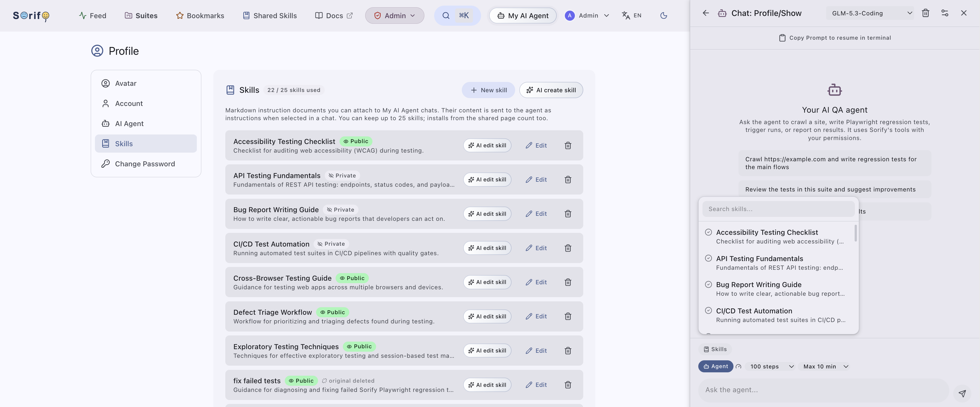Pick the Crawl example.com suggestion prompt
980x407 pixels.
pyautogui.click(x=834, y=163)
